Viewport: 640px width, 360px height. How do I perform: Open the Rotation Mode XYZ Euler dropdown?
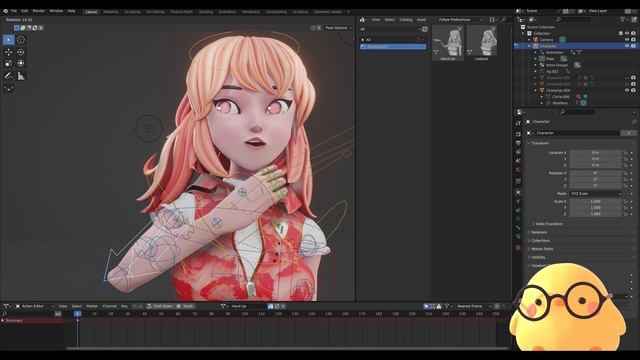[596, 193]
